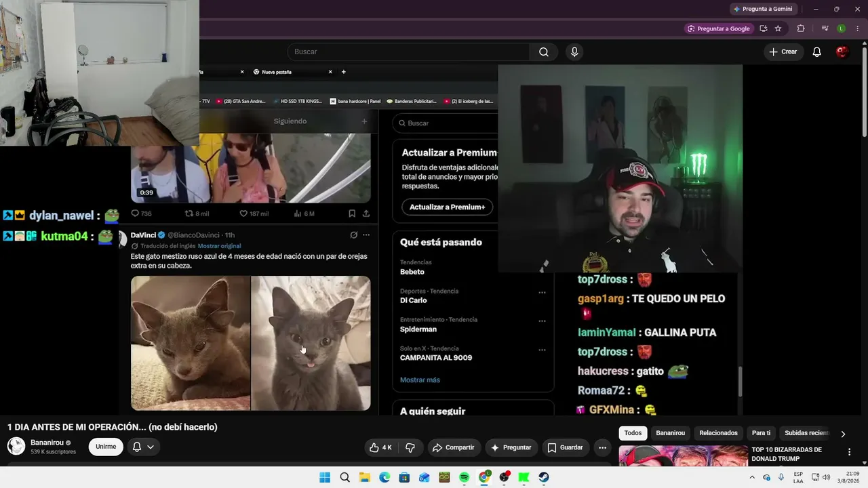Select the Subidas recientes chip
The width and height of the screenshot is (868, 488).
click(x=806, y=433)
